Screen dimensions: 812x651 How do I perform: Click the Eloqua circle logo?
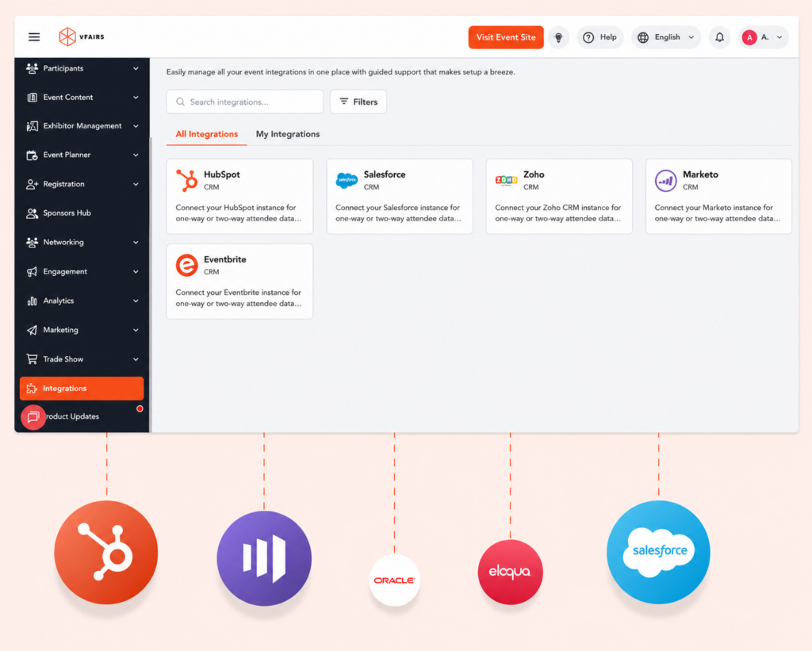[510, 572]
